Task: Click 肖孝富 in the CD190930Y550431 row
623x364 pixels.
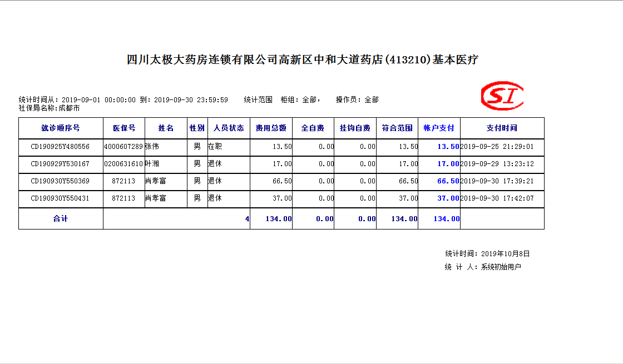Action: (x=156, y=198)
